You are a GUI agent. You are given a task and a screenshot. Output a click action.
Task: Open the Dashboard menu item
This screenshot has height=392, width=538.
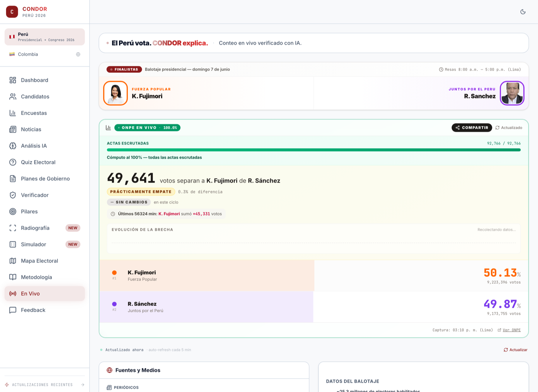[45, 80]
